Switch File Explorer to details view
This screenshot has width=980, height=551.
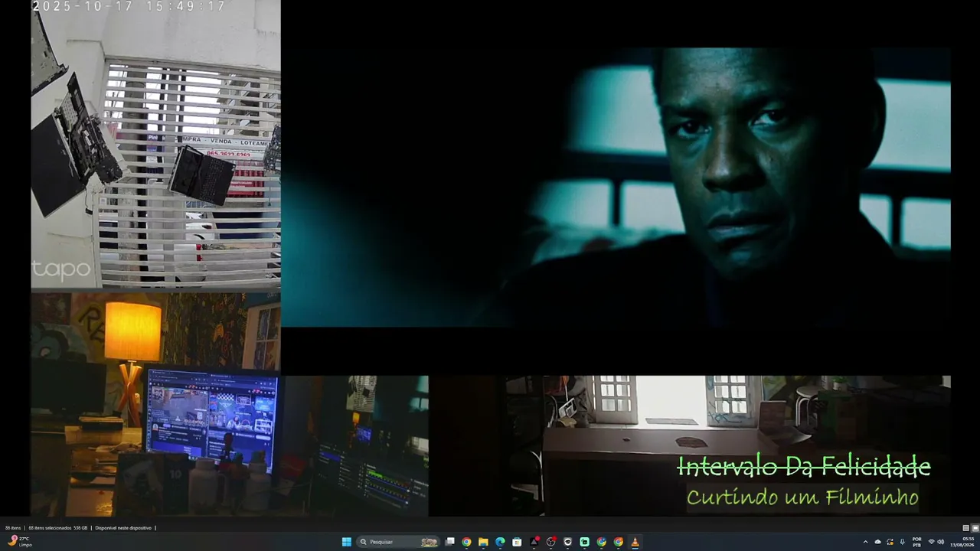966,528
